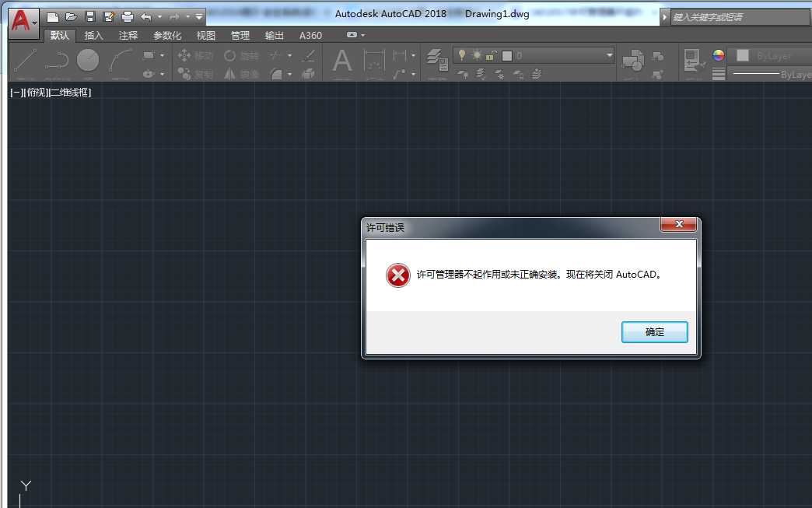Select the Trim tool icon
Viewport: 812px width, 508px height.
click(275, 55)
